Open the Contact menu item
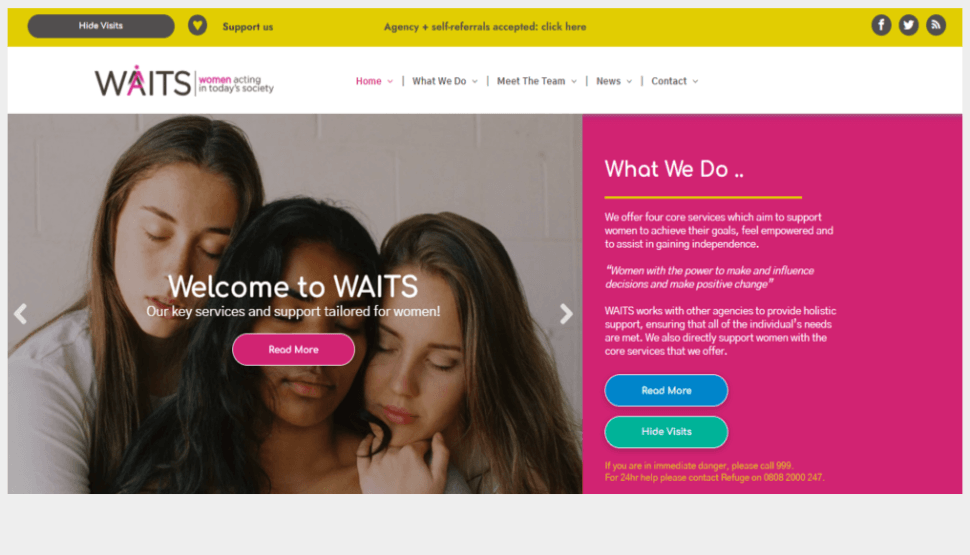Screen dimensions: 970x555 pos(669,81)
